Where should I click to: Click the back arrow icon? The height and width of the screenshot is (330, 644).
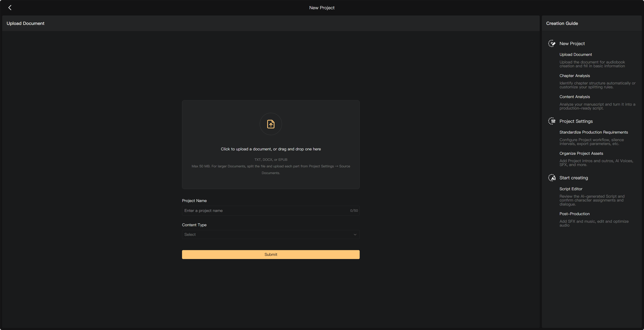10,8
